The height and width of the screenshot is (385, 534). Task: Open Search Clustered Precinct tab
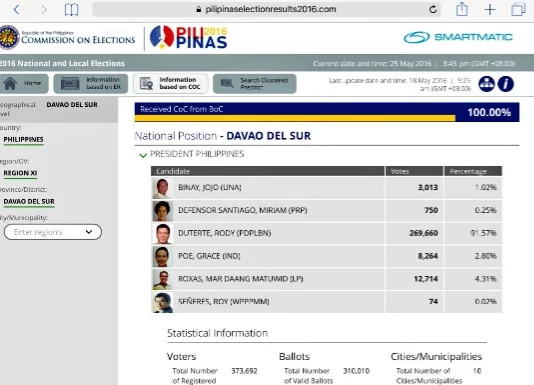pyautogui.click(x=254, y=83)
